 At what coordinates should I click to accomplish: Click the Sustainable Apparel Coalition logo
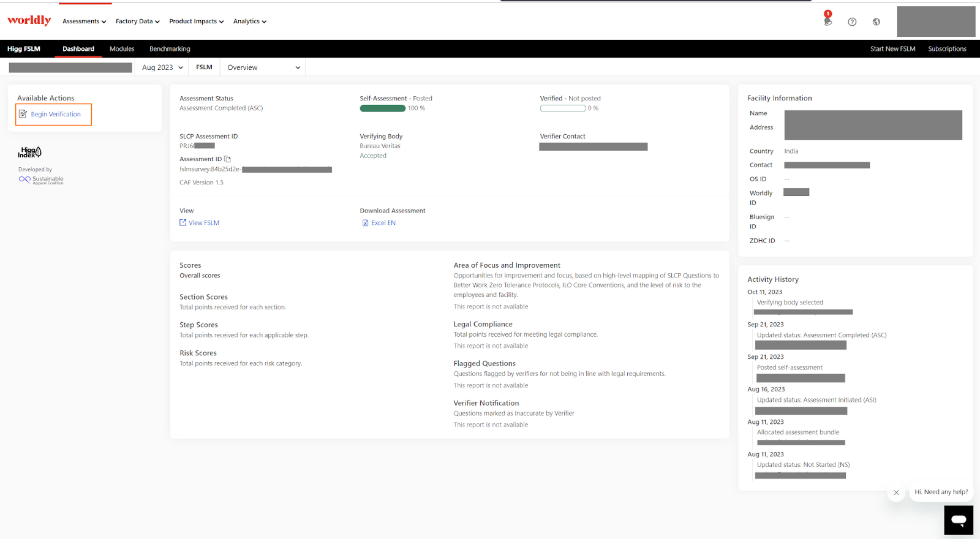tap(41, 179)
